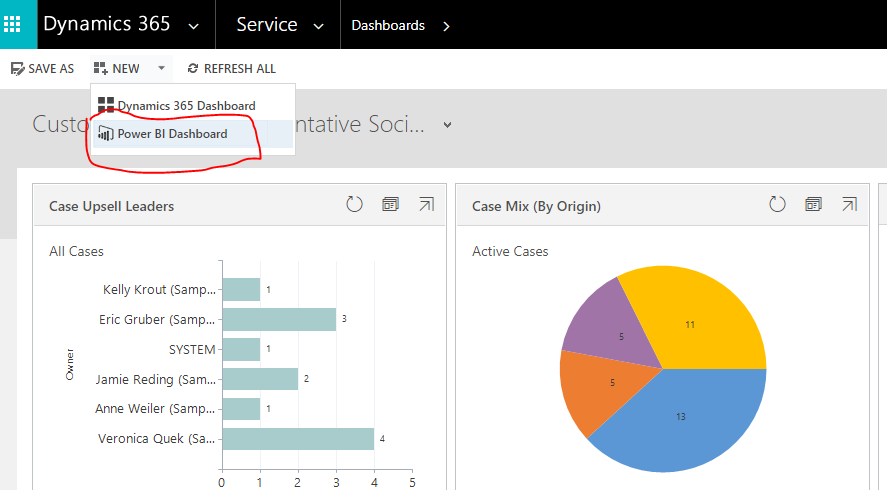Click the Case Mix (By Origin) title
The width and height of the screenshot is (887, 490).
[536, 206]
